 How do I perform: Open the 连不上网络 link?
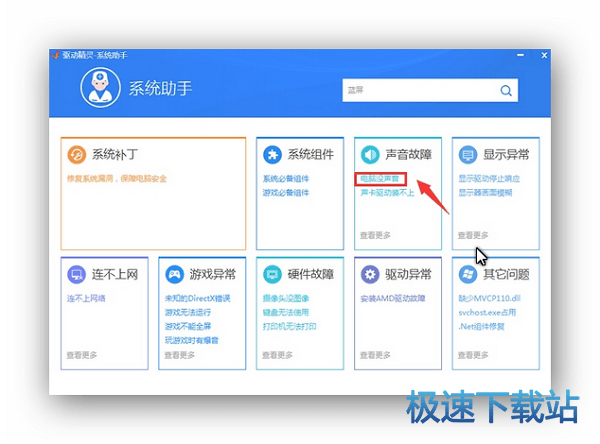click(86, 299)
